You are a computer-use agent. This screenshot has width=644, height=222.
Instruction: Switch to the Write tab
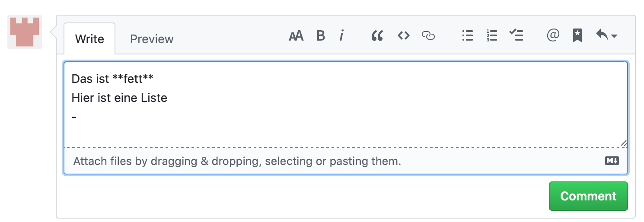[89, 39]
